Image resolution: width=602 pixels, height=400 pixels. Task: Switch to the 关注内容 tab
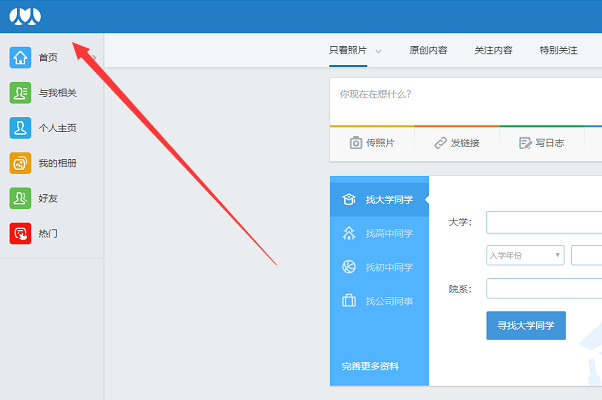(493, 50)
